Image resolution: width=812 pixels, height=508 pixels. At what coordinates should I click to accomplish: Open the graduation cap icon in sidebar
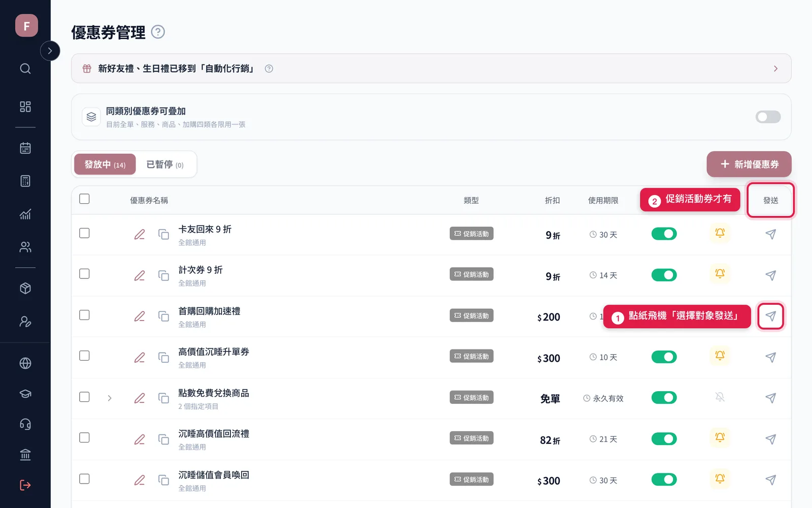point(25,394)
